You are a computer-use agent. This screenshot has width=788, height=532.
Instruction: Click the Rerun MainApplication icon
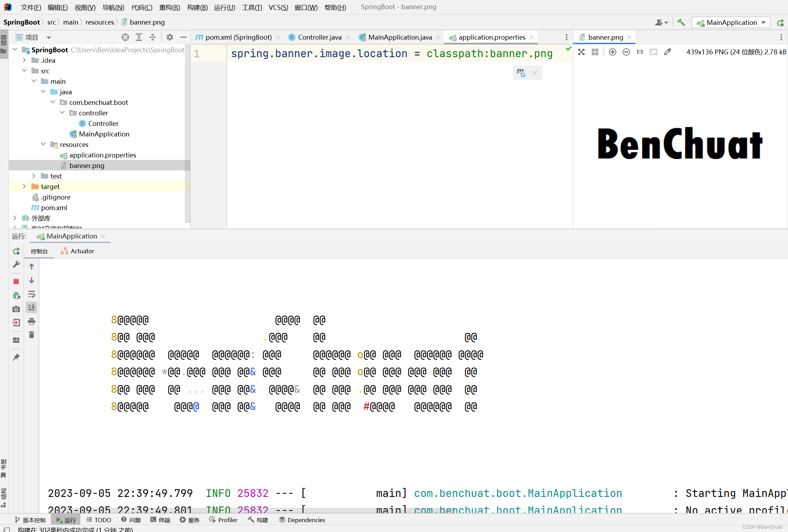[16, 251]
